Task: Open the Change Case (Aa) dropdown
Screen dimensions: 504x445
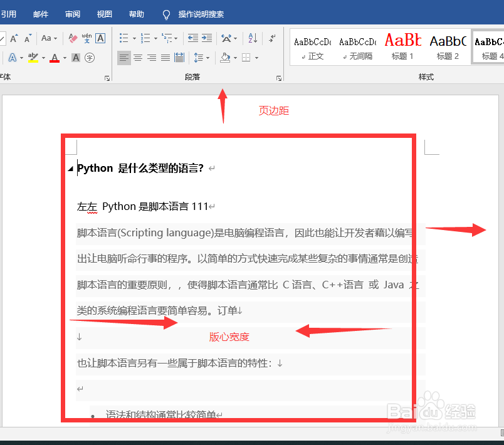Action: [49, 38]
